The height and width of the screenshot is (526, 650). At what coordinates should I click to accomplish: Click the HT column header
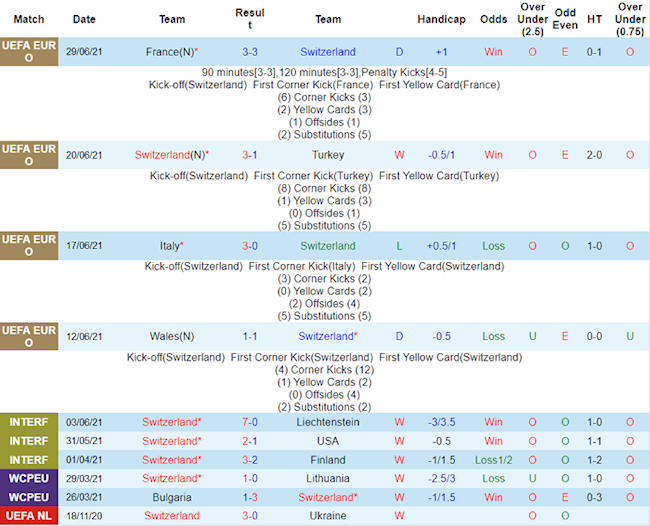[x=594, y=19]
